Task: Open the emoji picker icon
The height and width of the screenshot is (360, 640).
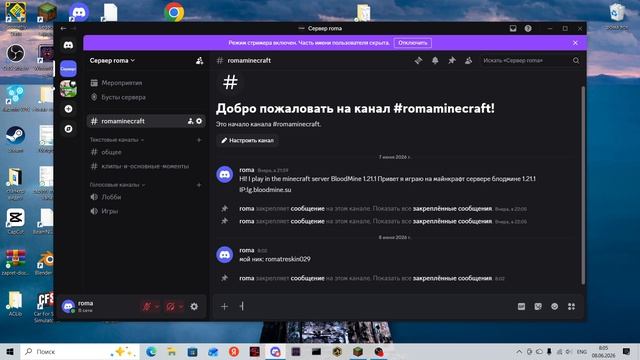Action: click(x=555, y=307)
